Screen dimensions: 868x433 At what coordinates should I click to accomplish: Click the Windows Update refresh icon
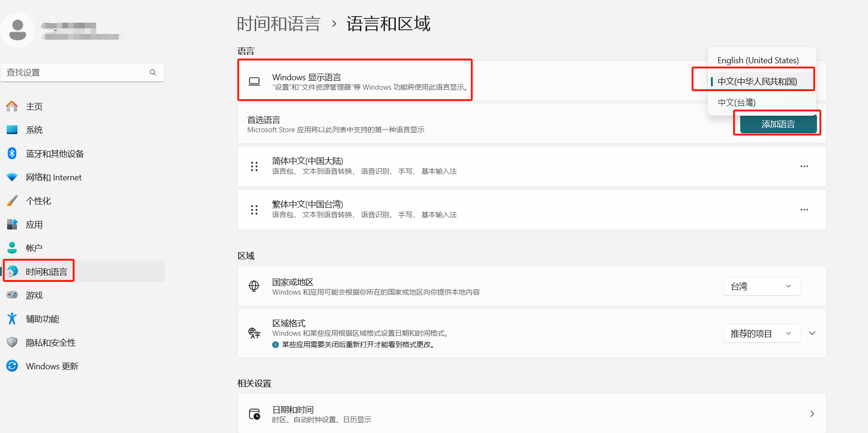12,366
